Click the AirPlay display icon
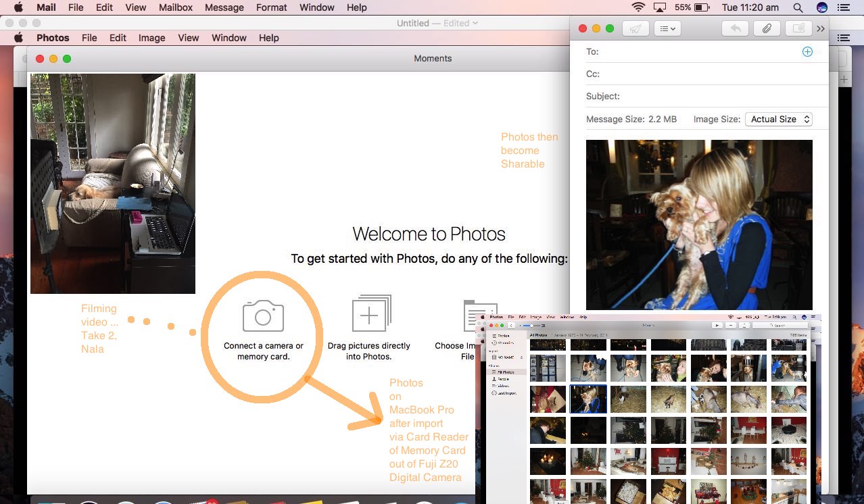Viewport: 864px width, 504px height. click(x=661, y=7)
